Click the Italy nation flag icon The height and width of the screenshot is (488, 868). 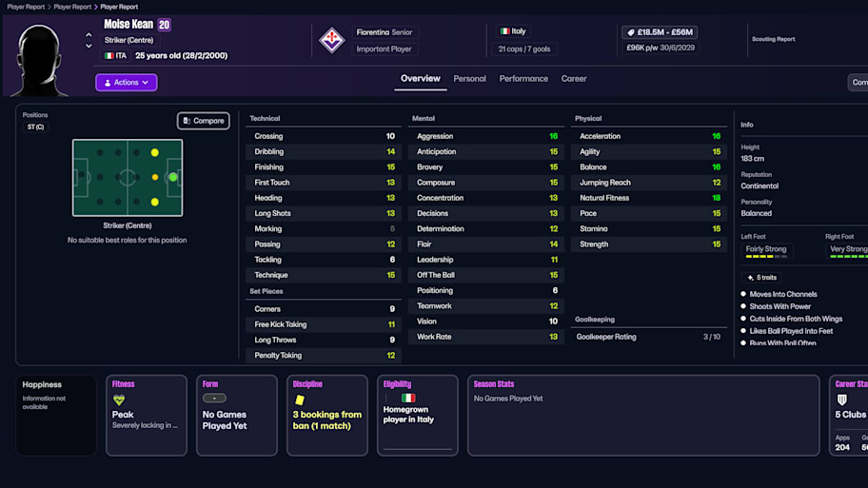[x=504, y=31]
